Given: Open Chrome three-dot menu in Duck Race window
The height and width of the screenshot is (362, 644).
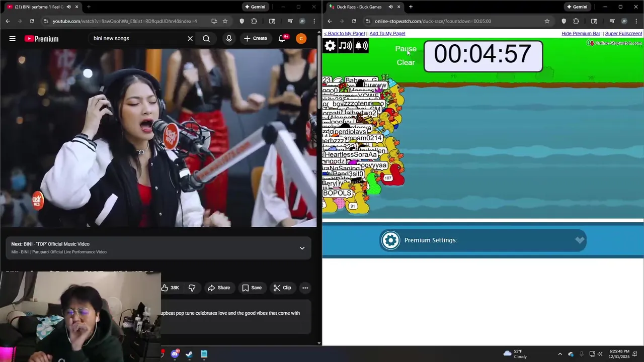Looking at the screenshot, I should click(636, 21).
